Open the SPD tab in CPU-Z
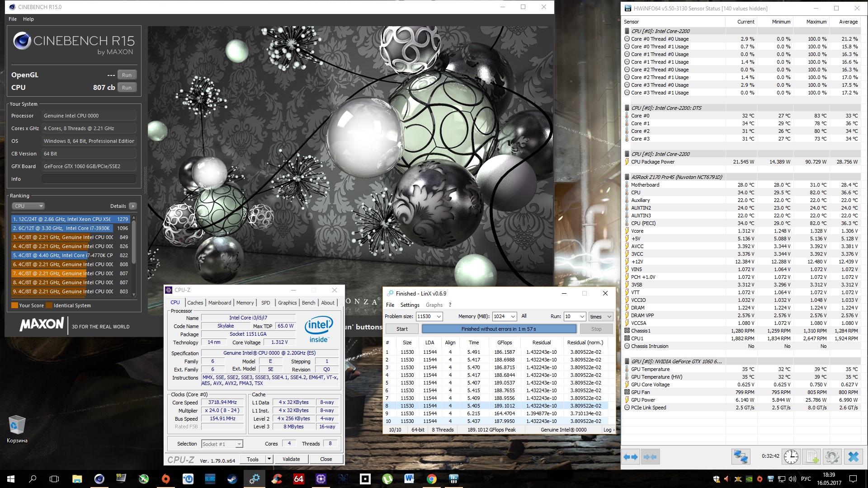 (x=266, y=303)
